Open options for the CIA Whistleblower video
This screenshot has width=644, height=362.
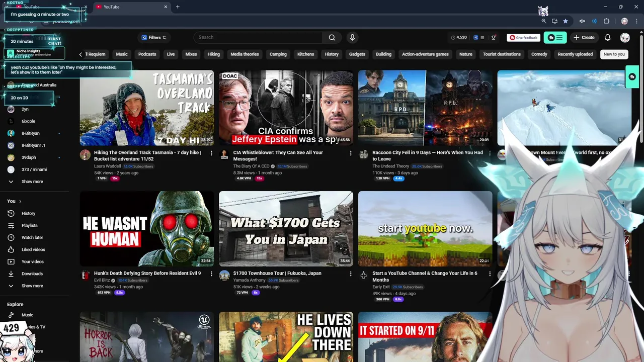coord(351,153)
